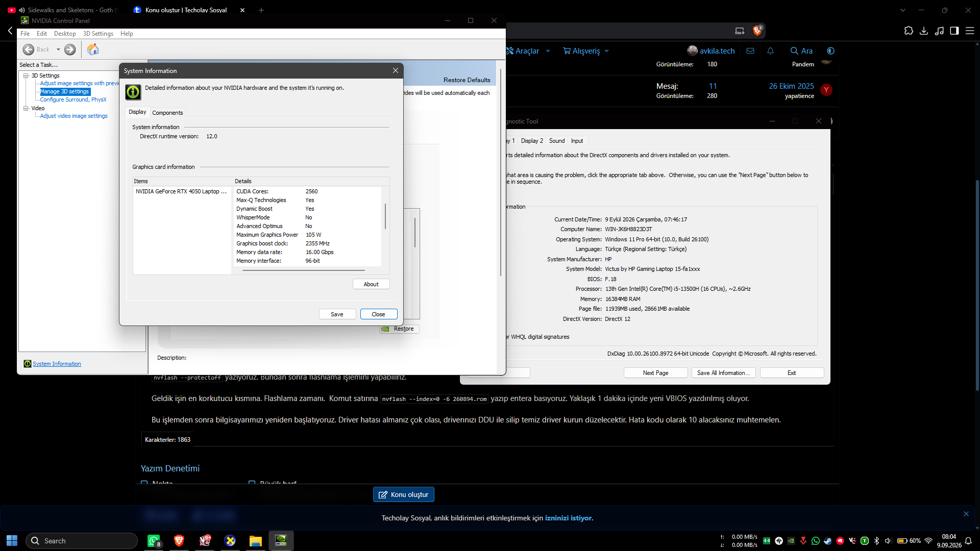This screenshot has width=980, height=551.
Task: Click the NVIDIA tray icon
Action: pyautogui.click(x=791, y=541)
